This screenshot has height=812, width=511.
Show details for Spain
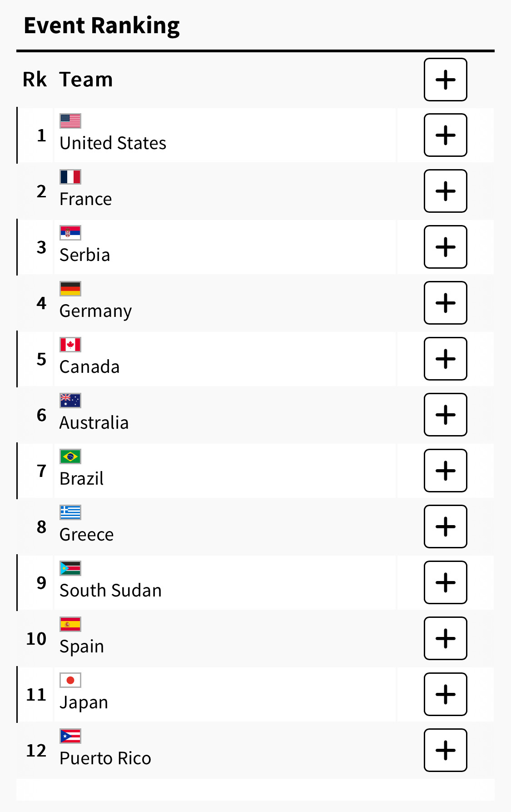click(445, 638)
